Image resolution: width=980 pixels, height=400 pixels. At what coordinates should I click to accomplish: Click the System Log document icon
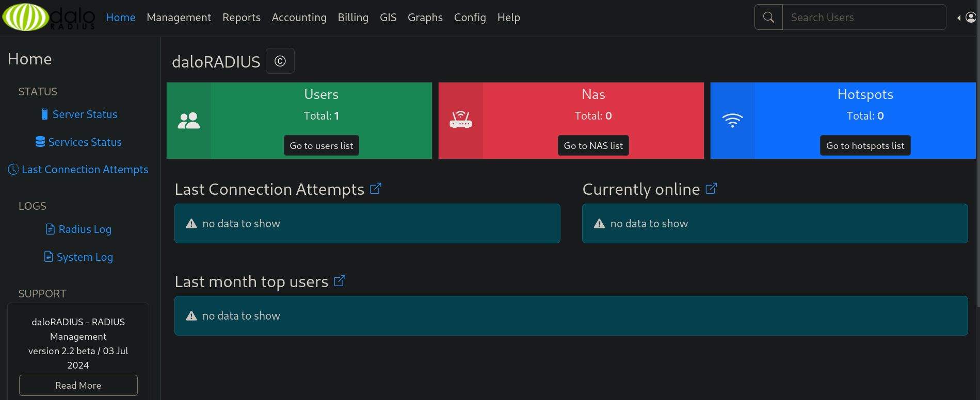(x=49, y=257)
